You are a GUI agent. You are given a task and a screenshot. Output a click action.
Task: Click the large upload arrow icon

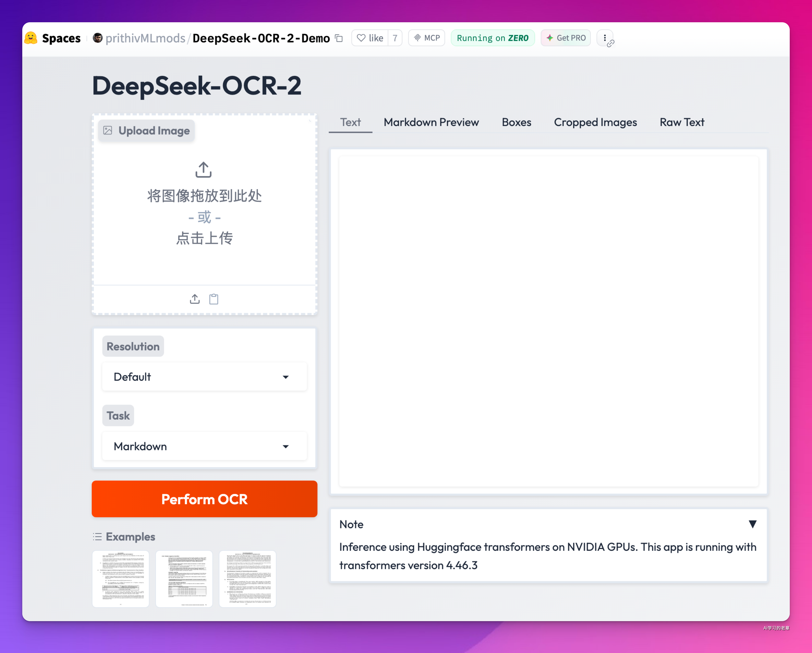pyautogui.click(x=204, y=170)
